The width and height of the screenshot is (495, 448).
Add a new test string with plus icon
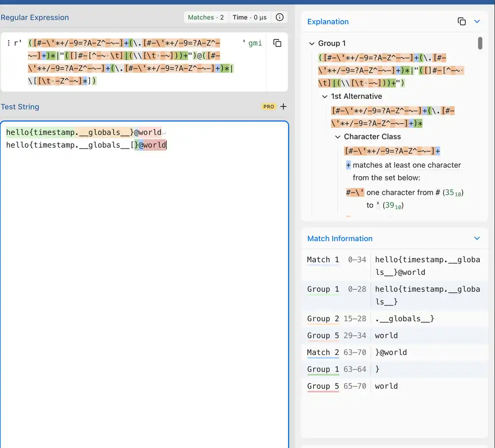coord(283,107)
